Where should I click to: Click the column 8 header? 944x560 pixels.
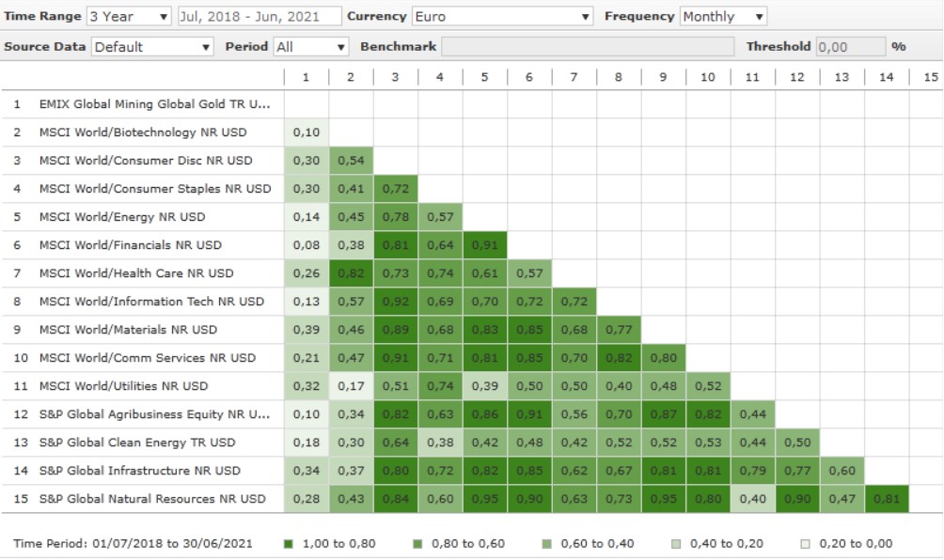pyautogui.click(x=619, y=77)
